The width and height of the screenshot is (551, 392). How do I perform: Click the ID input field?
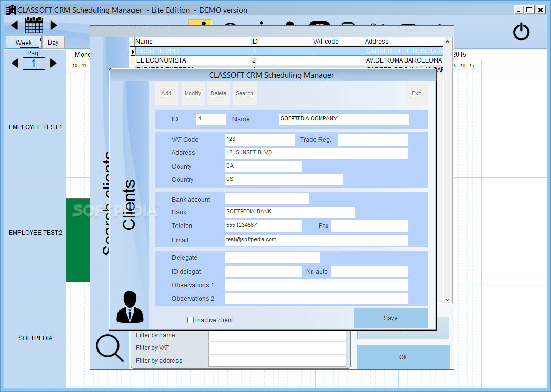211,119
